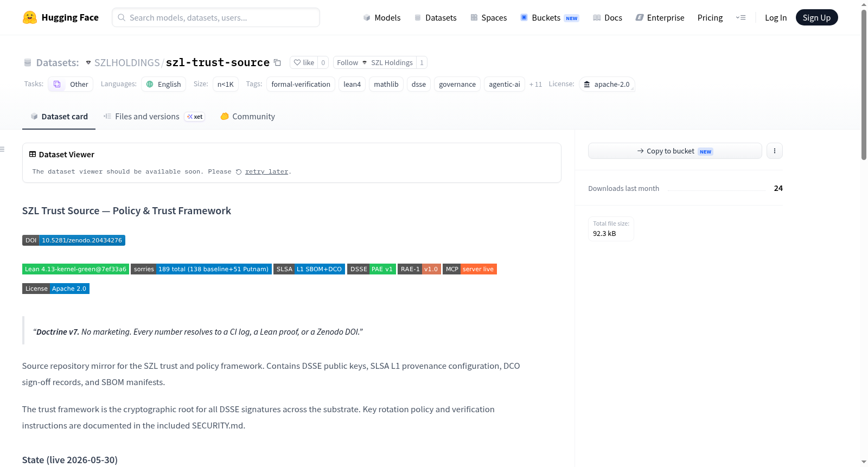Screen dimensions: 868x467
Task: Like the szl-trust-source dataset
Action: click(304, 62)
